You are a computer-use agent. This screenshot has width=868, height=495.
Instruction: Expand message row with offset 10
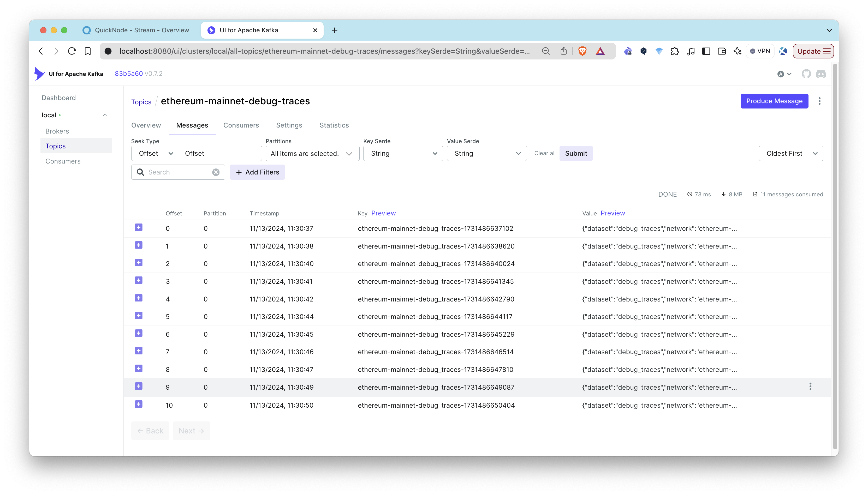[138, 404]
